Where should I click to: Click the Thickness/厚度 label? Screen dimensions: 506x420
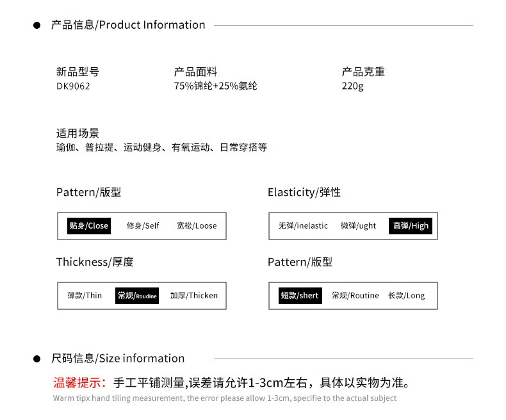click(x=95, y=262)
